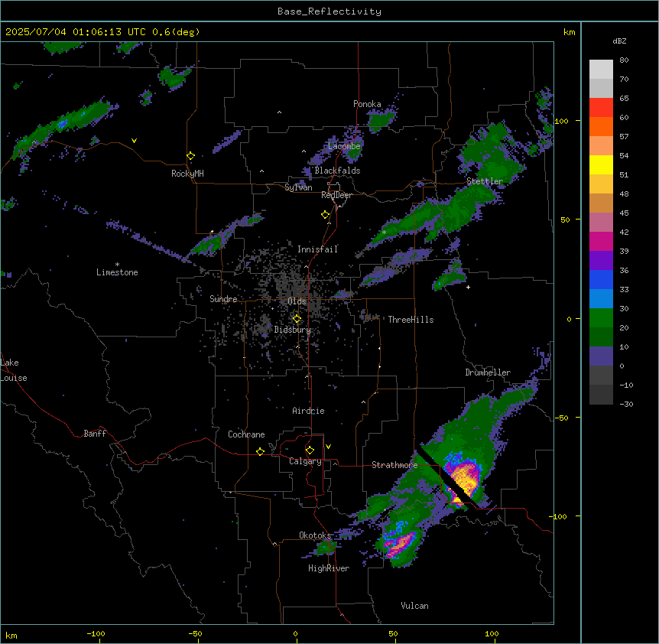Click the asterisk marker above Limestone
This screenshot has height=644, width=659.
[117, 265]
